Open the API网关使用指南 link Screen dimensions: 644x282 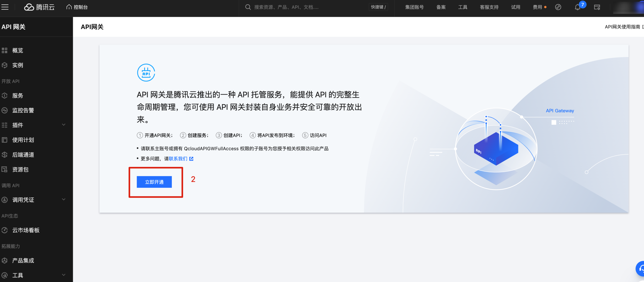pos(622,27)
